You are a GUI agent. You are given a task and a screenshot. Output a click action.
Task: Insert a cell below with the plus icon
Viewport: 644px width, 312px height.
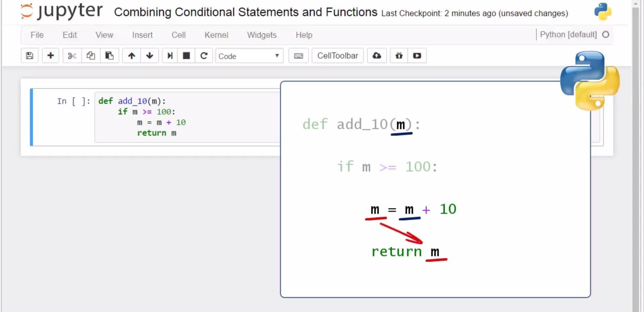50,56
